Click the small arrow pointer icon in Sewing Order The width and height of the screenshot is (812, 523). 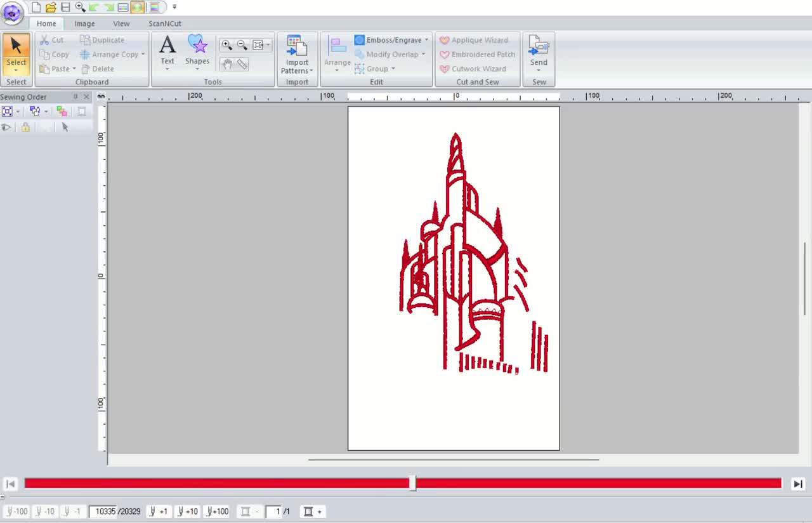tap(65, 128)
